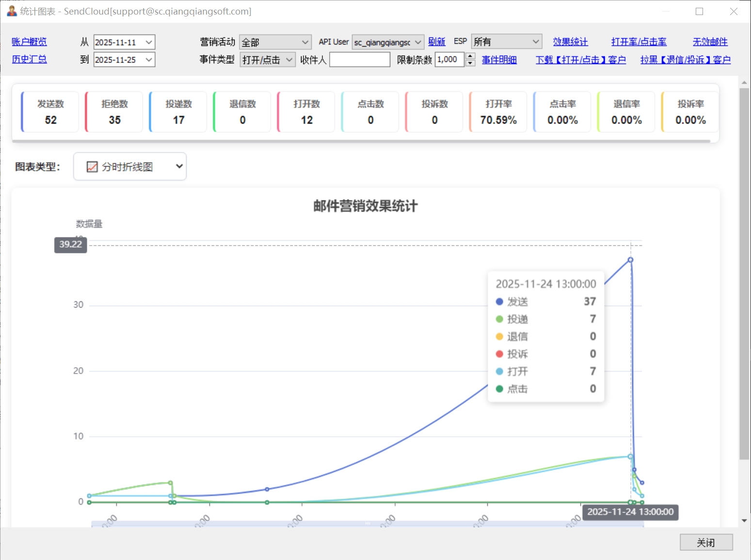Increase 限制条数 with the up arrow
The image size is (751, 560).
[x=470, y=56]
